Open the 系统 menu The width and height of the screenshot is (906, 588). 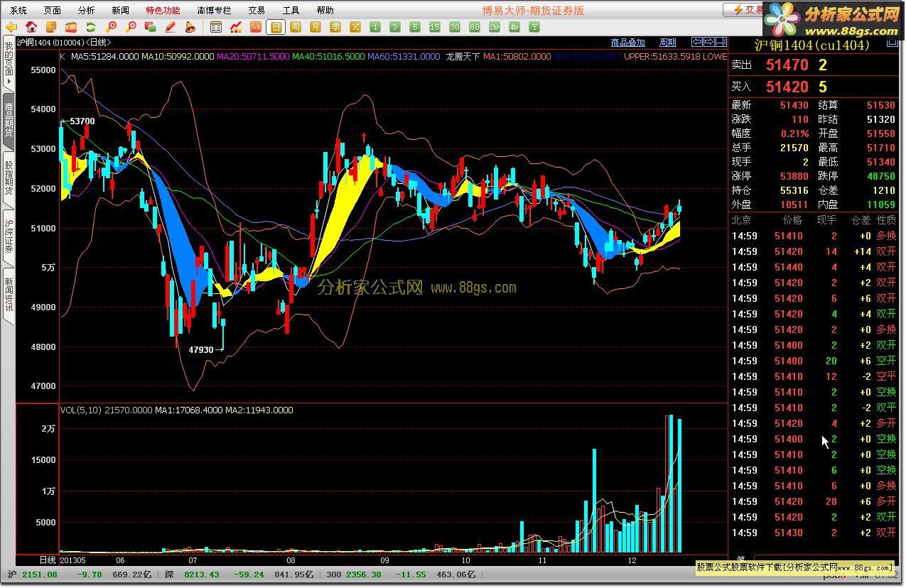coord(18,10)
